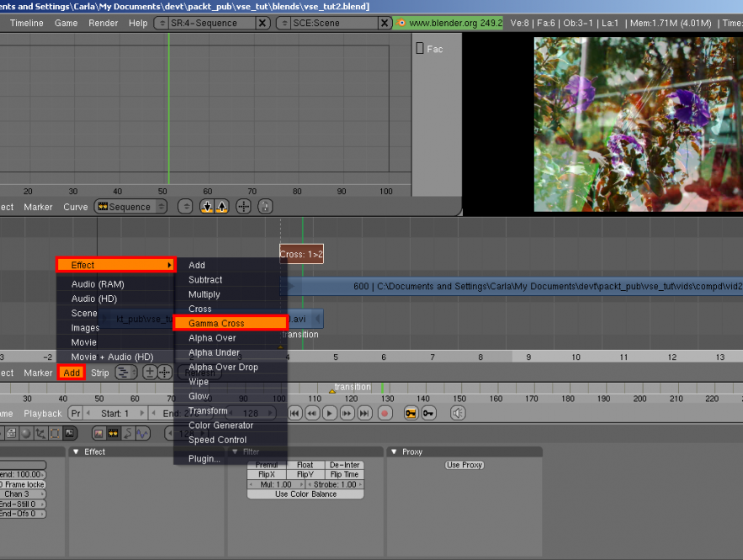Open the Game menu

click(x=66, y=23)
